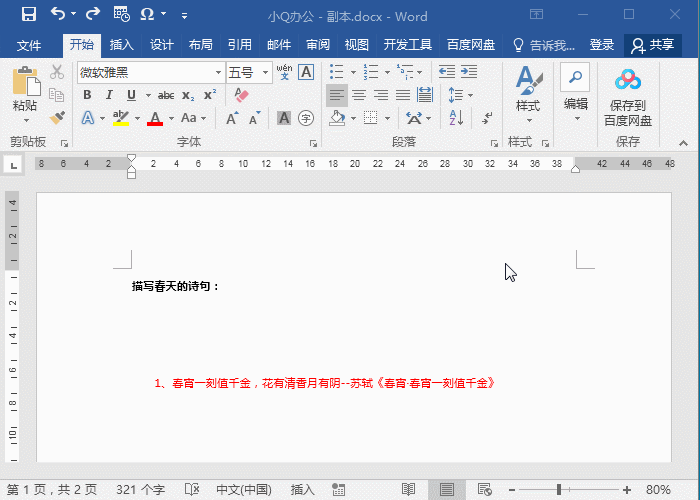
Task: Open the 审阅 ribbon tab
Action: coord(318,45)
